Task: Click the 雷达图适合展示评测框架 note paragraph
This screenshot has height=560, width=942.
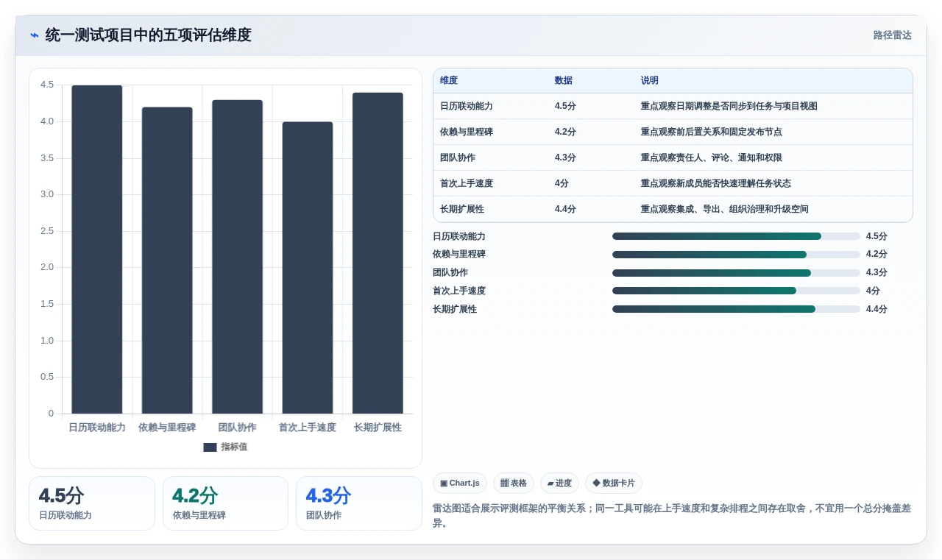Action: point(672,516)
